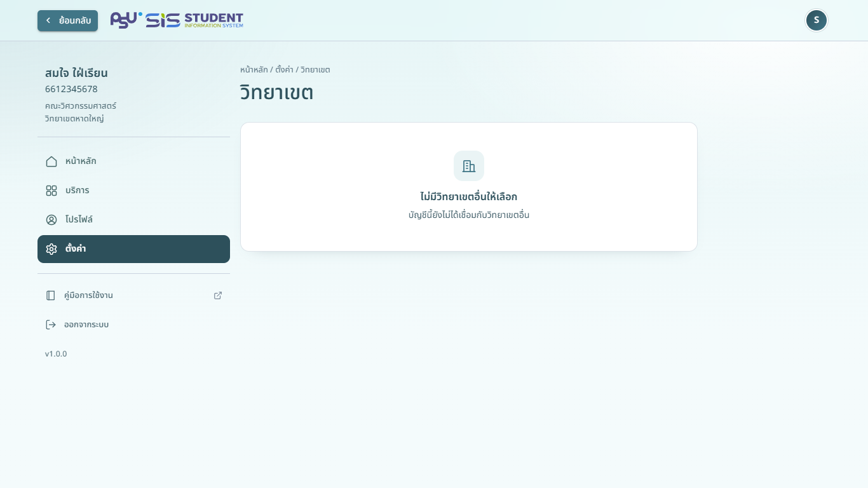Click the student ID 6612345678
Viewport: 868px width, 488px height.
(71, 89)
